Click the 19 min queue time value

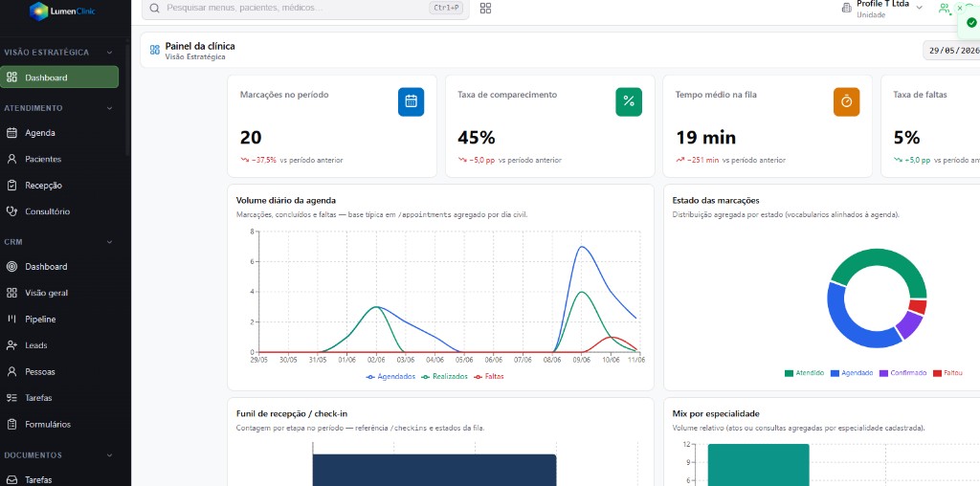(x=705, y=138)
